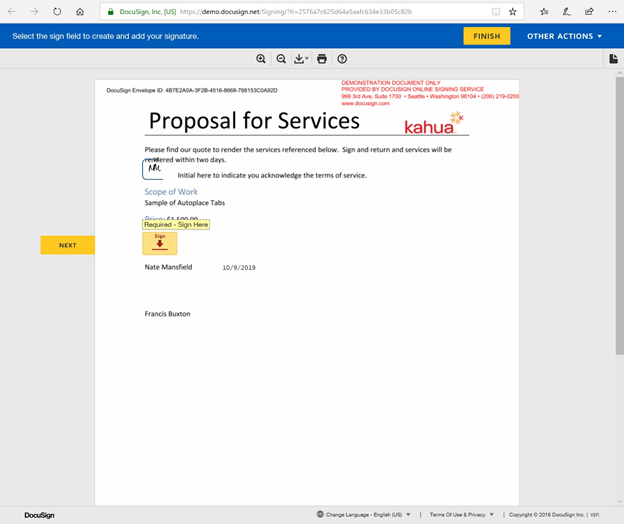Go to the browser home page
The width and height of the screenshot is (624, 524).
(x=81, y=11)
